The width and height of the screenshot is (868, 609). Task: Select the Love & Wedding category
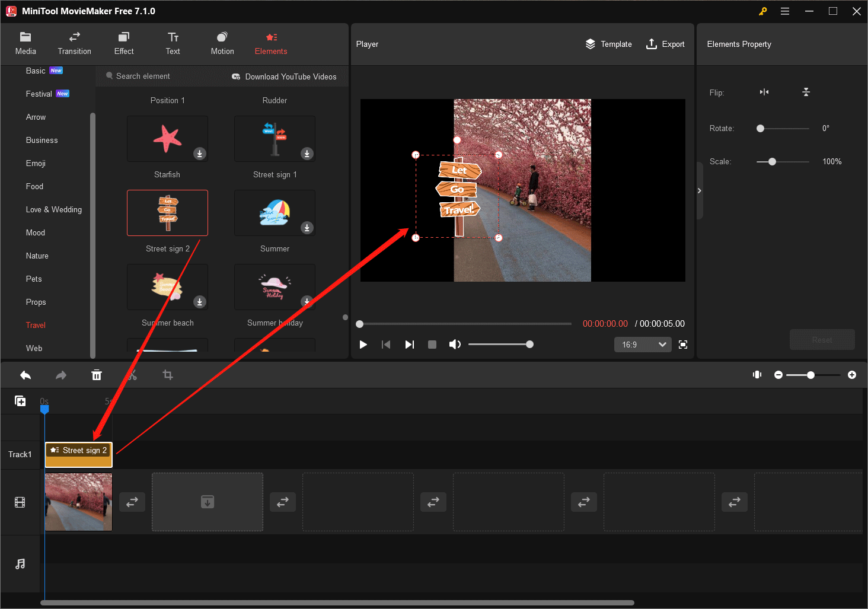coord(54,209)
